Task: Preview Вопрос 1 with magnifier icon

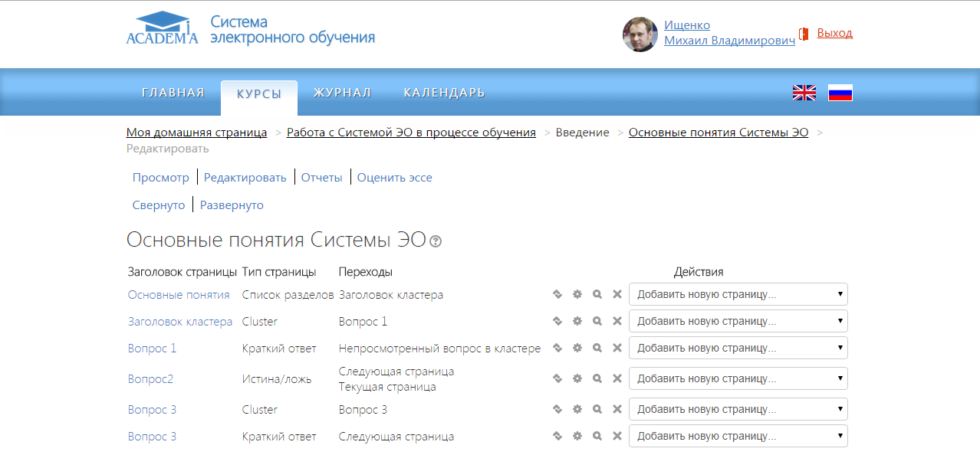Action: tap(597, 348)
